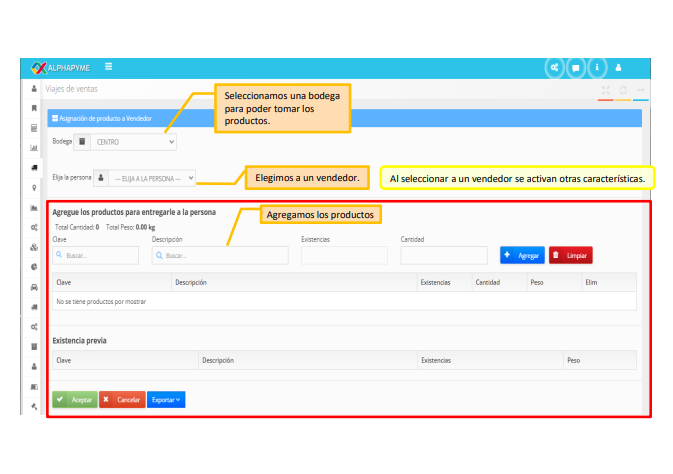
Task: Focus the Cantidad input field
Action: coord(443,255)
